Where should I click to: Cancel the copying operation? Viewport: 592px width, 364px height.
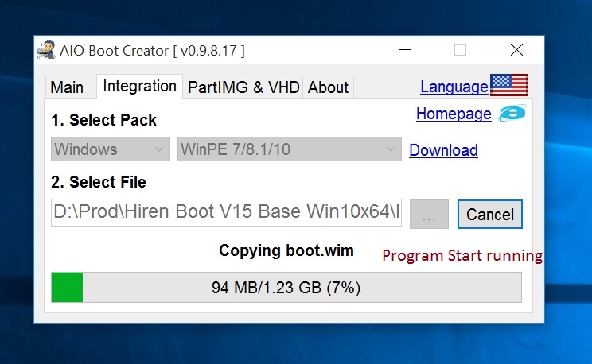point(490,215)
